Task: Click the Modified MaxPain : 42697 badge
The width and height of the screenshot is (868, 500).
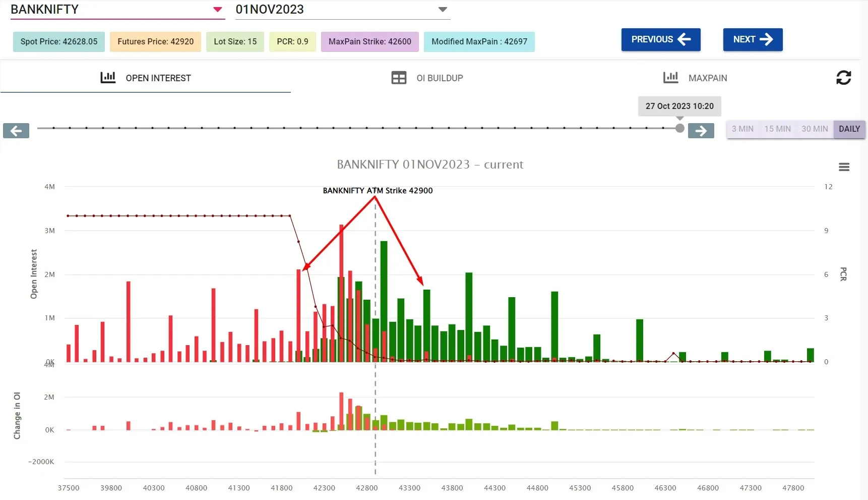Action: coord(479,42)
